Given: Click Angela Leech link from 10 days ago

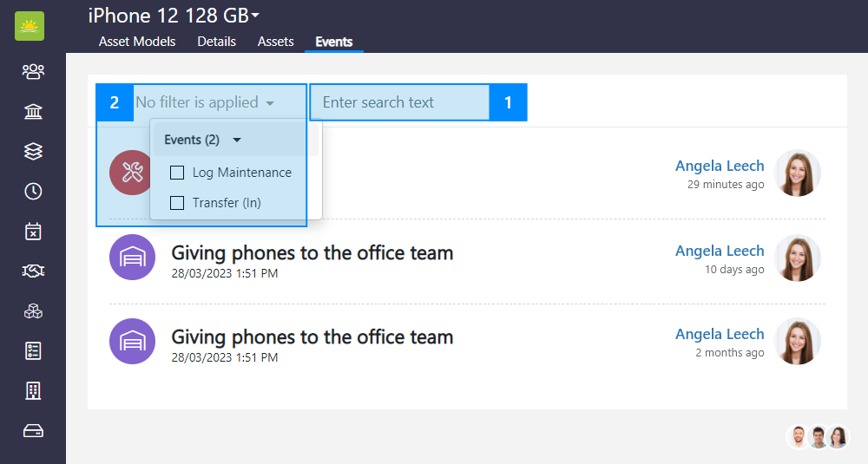Looking at the screenshot, I should (720, 251).
